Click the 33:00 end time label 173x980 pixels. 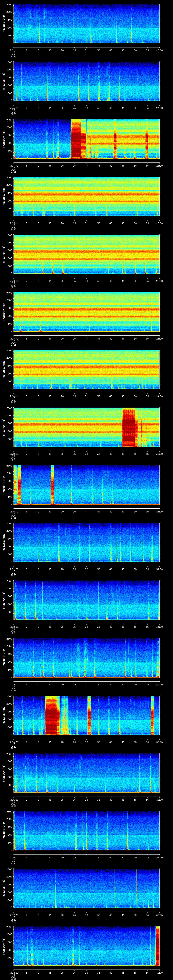tap(160, 627)
